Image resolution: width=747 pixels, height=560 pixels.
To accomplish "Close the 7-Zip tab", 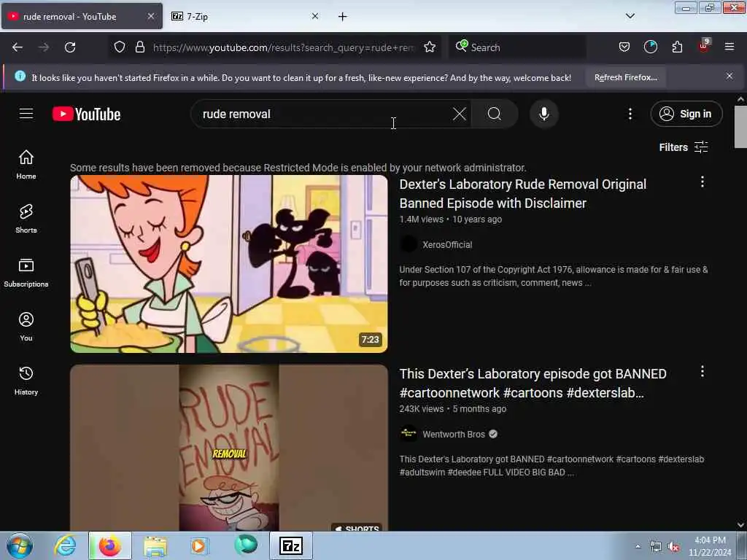I will [x=315, y=16].
